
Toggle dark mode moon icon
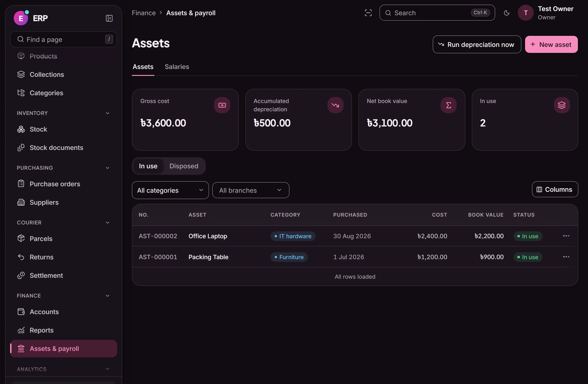tap(506, 13)
